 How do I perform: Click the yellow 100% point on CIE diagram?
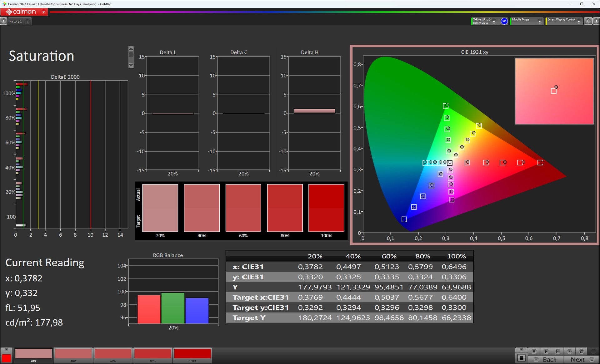[478, 126]
